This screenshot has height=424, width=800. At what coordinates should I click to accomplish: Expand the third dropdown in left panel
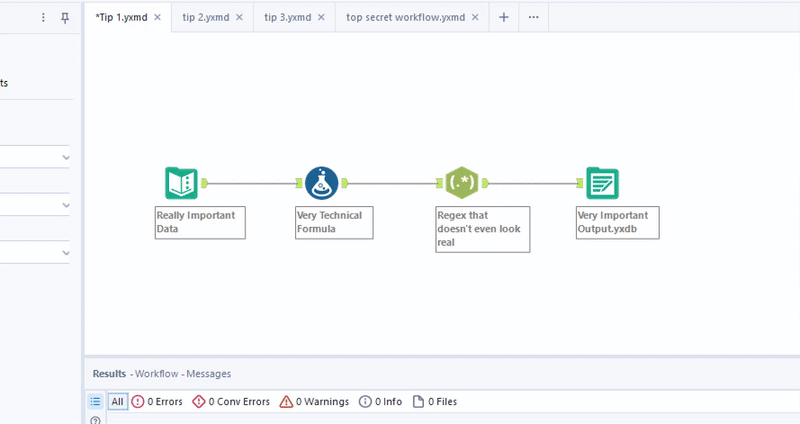(66, 253)
